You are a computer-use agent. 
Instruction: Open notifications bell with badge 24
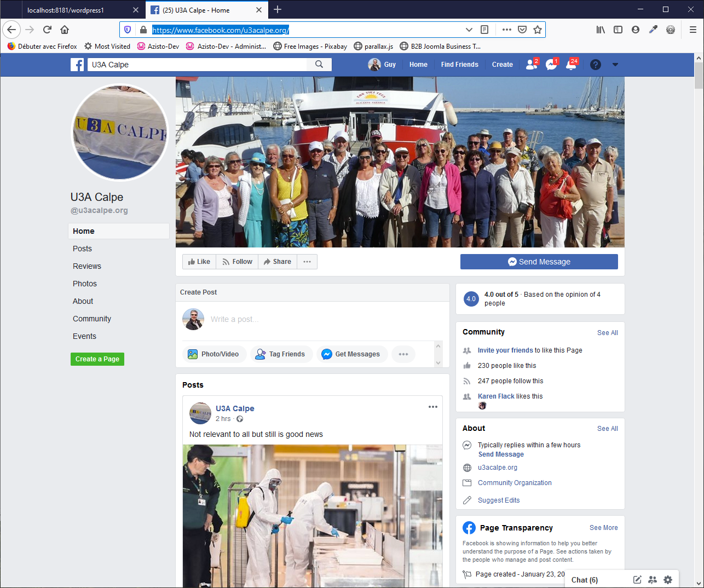572,64
